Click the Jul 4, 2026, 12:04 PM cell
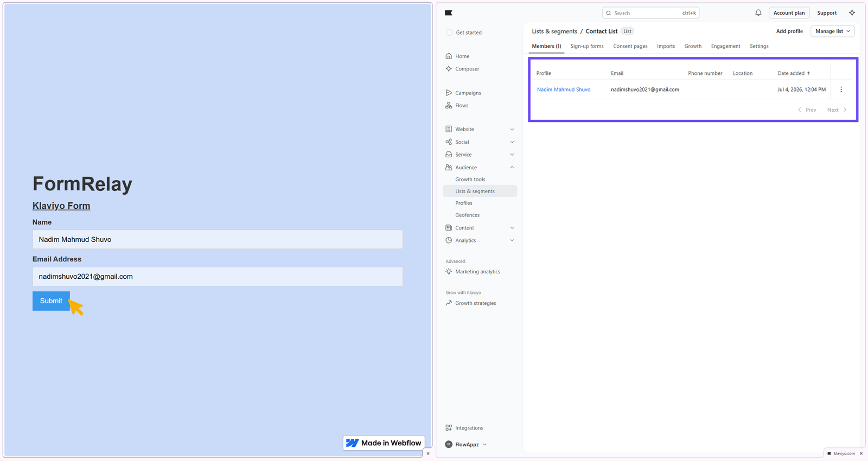Viewport: 868px width, 461px height. pyautogui.click(x=801, y=89)
